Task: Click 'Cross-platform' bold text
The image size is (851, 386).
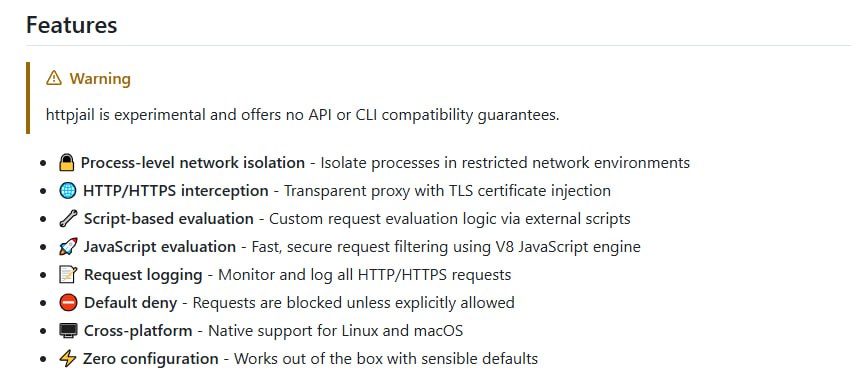Action: [138, 331]
